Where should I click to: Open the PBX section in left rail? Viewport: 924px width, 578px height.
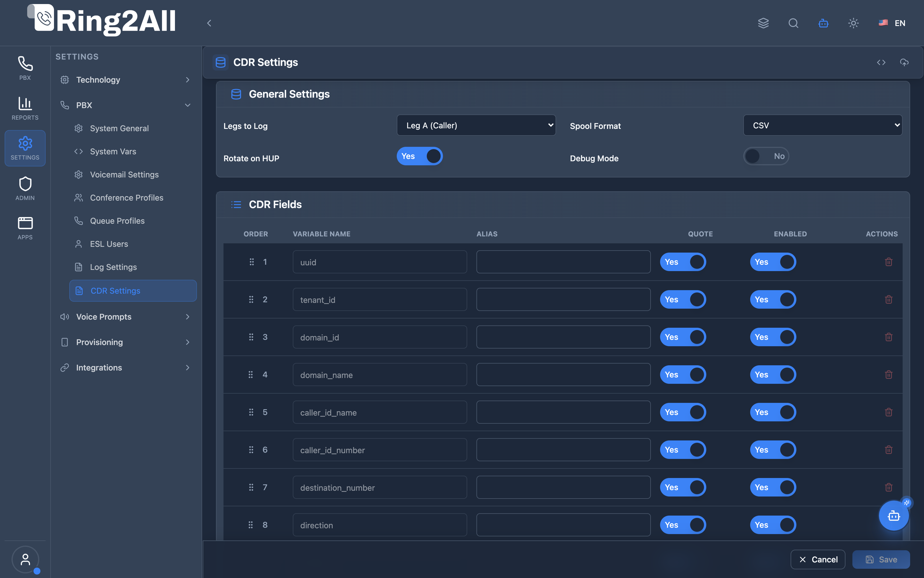(25, 68)
